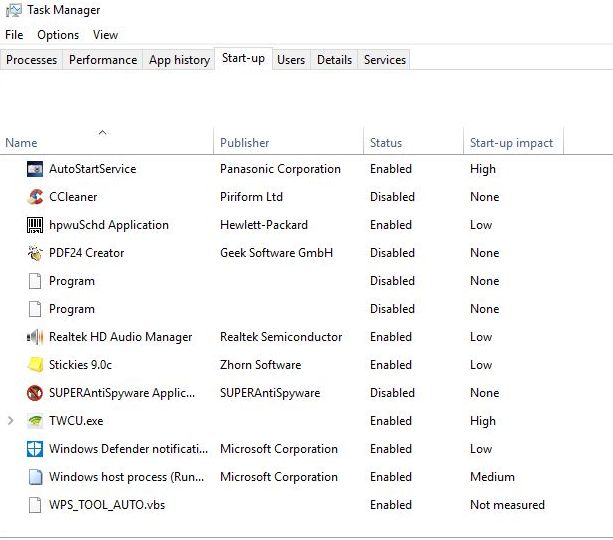This screenshot has height=540, width=613.
Task: Click the Zhorn Software publisher cell
Action: tap(260, 365)
